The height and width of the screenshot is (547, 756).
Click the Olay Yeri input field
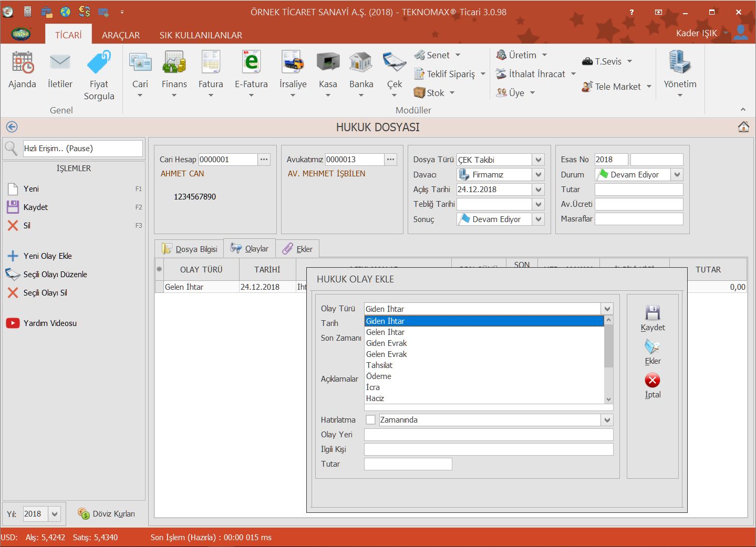(489, 435)
